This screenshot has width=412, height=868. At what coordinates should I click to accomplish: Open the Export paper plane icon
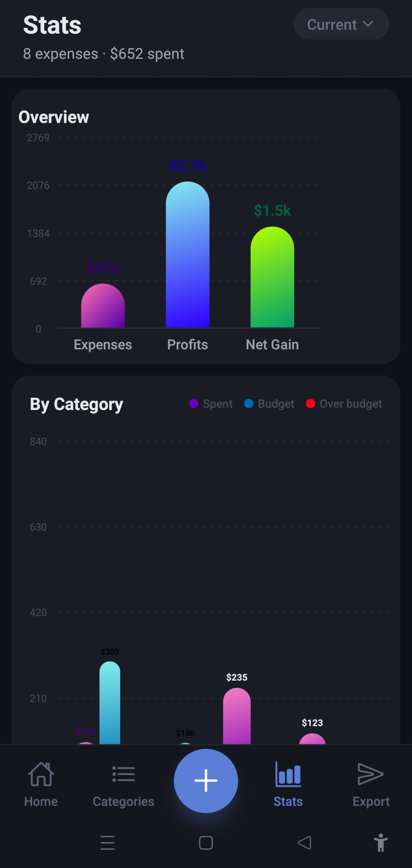point(370,774)
